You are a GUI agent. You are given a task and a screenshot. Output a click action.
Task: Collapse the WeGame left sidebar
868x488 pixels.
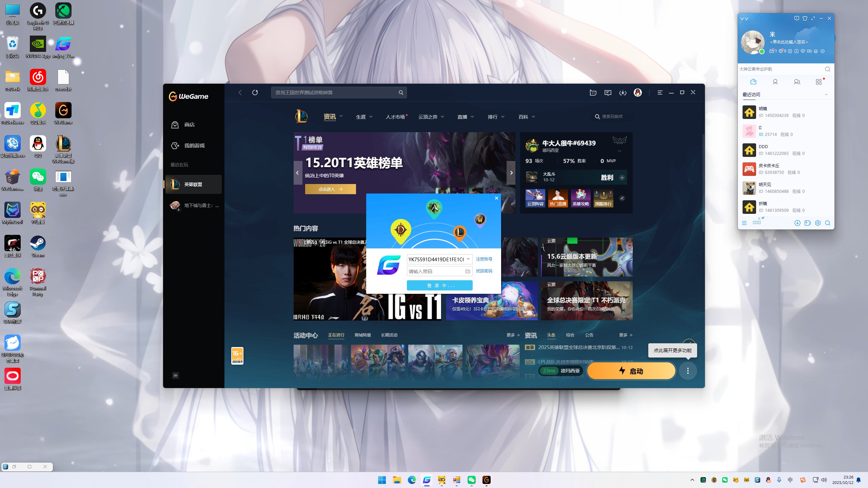pyautogui.click(x=175, y=375)
